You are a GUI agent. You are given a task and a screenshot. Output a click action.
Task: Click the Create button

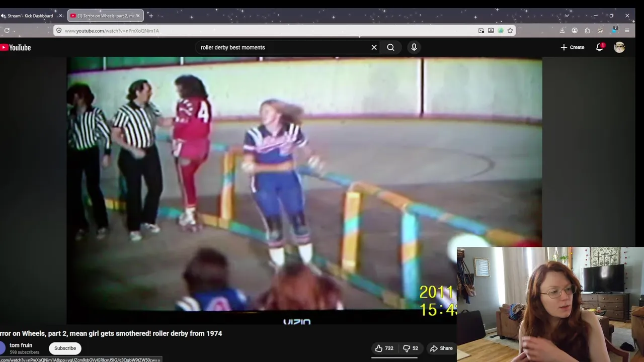[x=573, y=47]
